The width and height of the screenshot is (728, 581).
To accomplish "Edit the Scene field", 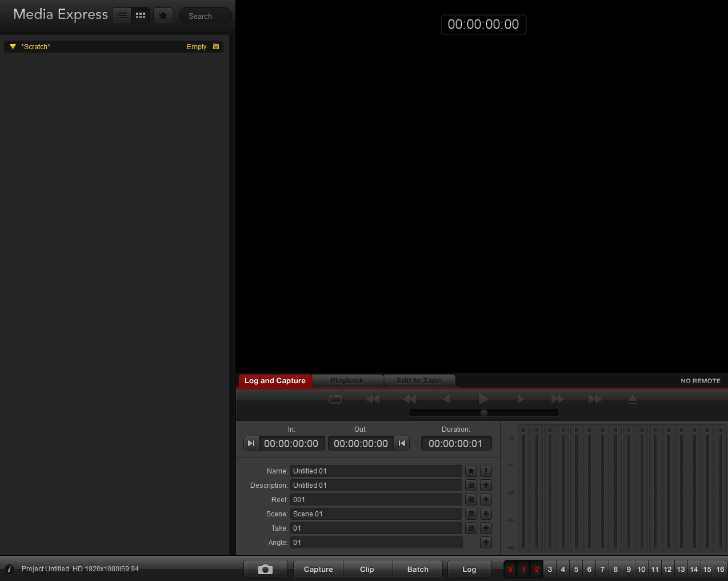I will click(376, 514).
